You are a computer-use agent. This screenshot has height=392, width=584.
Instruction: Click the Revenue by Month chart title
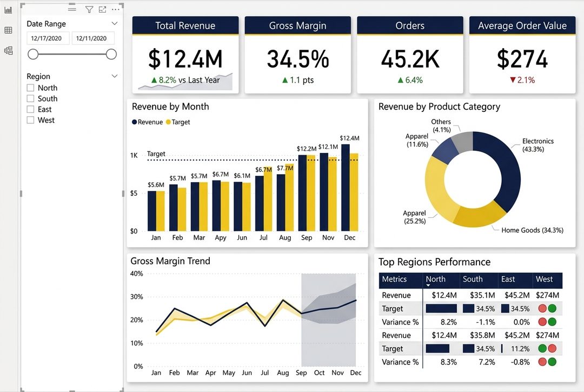[x=170, y=107]
